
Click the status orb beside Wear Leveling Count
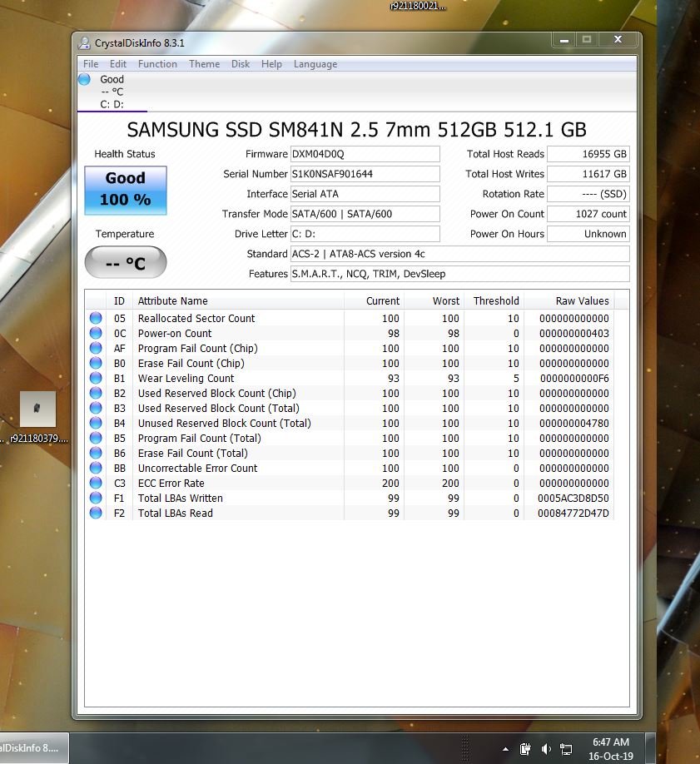[x=96, y=379]
